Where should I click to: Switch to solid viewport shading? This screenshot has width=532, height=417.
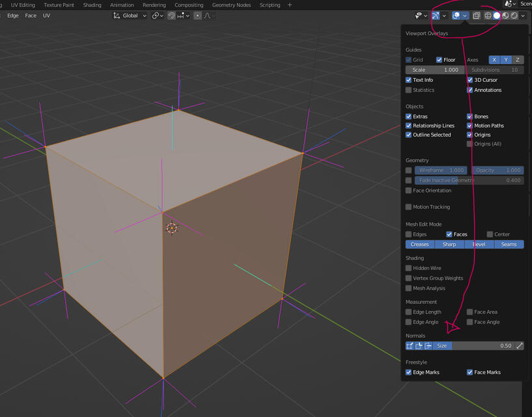click(x=496, y=16)
